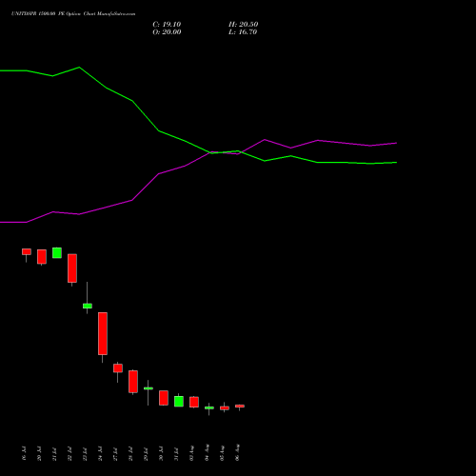Select the open value O: 20.00
The width and height of the screenshot is (476, 476).
[167, 32]
